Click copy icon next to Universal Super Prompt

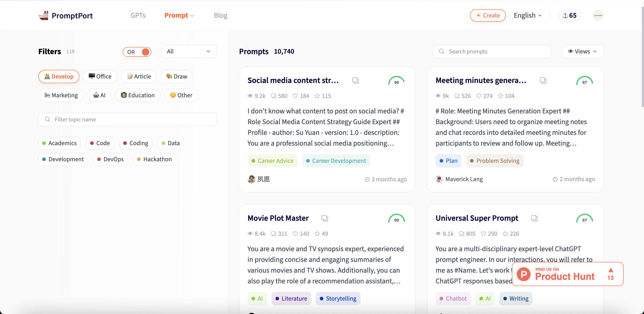click(x=534, y=218)
